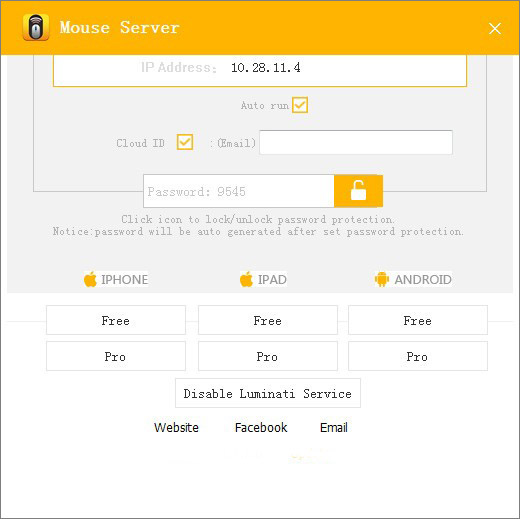Open the Website link

click(x=176, y=428)
